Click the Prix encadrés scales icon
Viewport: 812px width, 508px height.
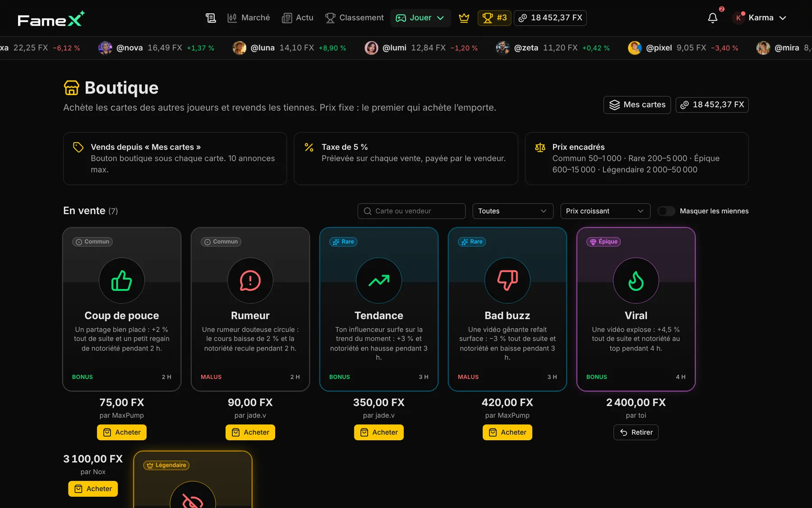[540, 147]
